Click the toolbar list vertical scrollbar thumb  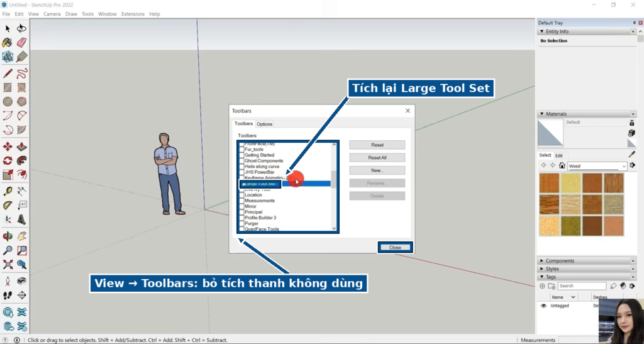coord(334,179)
